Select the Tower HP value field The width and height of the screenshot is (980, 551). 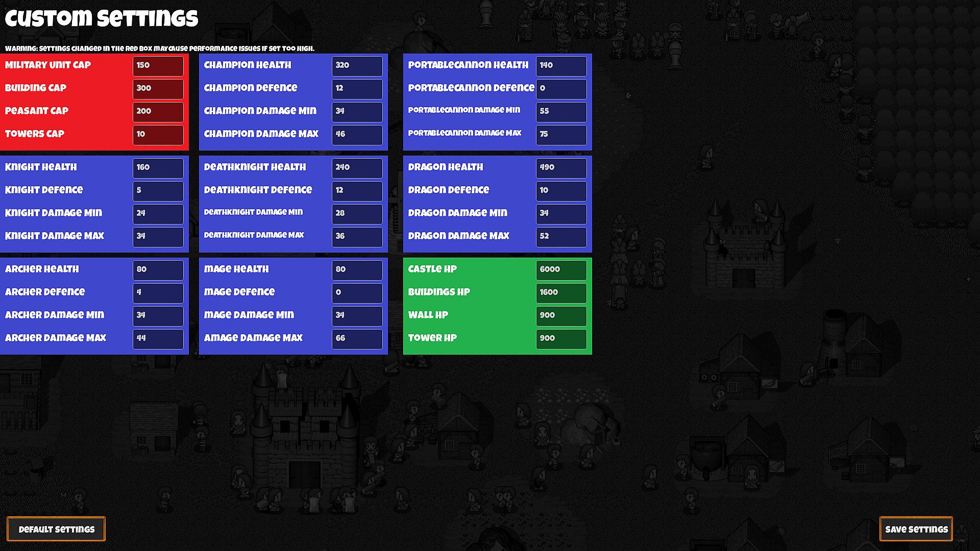561,339
